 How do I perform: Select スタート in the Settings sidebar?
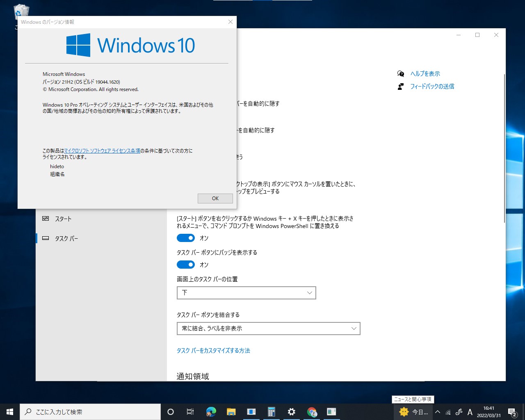pyautogui.click(x=63, y=219)
